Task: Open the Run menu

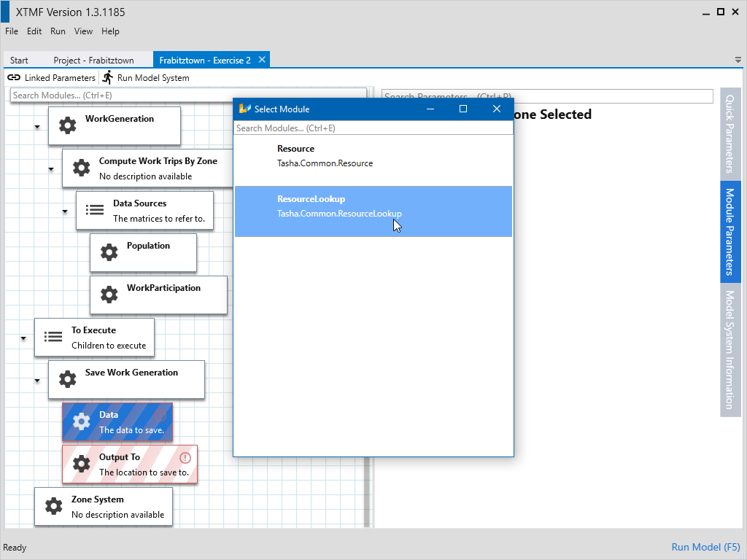Action: pos(58,31)
